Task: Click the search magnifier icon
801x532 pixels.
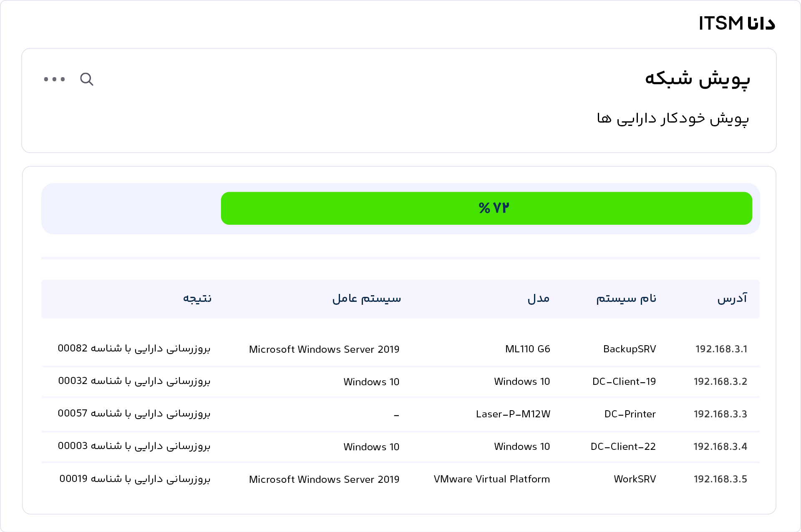Action: (87, 79)
